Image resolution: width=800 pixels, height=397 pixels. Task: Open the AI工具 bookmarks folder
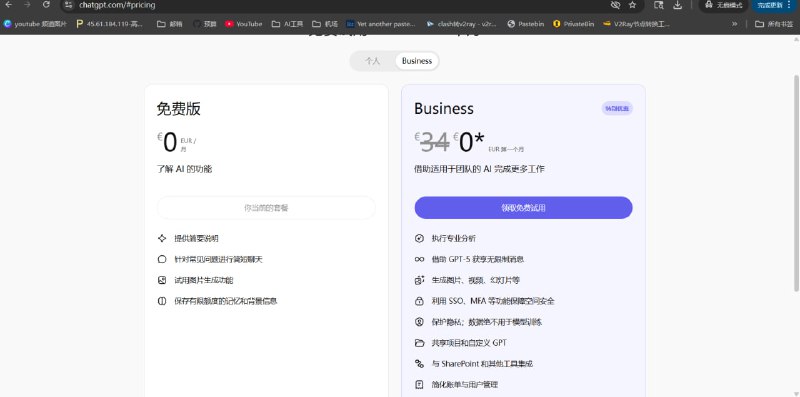pyautogui.click(x=288, y=24)
